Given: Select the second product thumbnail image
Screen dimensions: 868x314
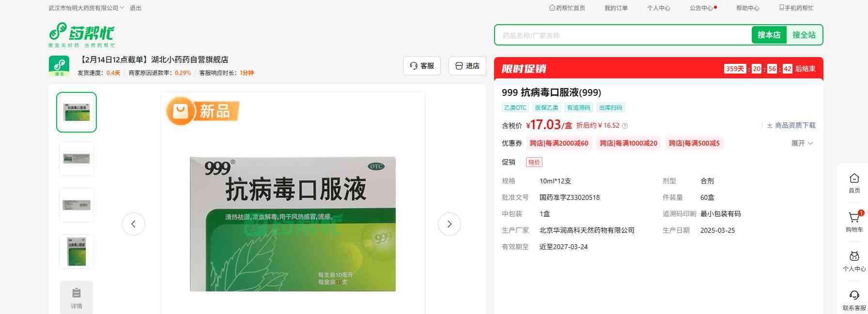Looking at the screenshot, I should pos(77,159).
